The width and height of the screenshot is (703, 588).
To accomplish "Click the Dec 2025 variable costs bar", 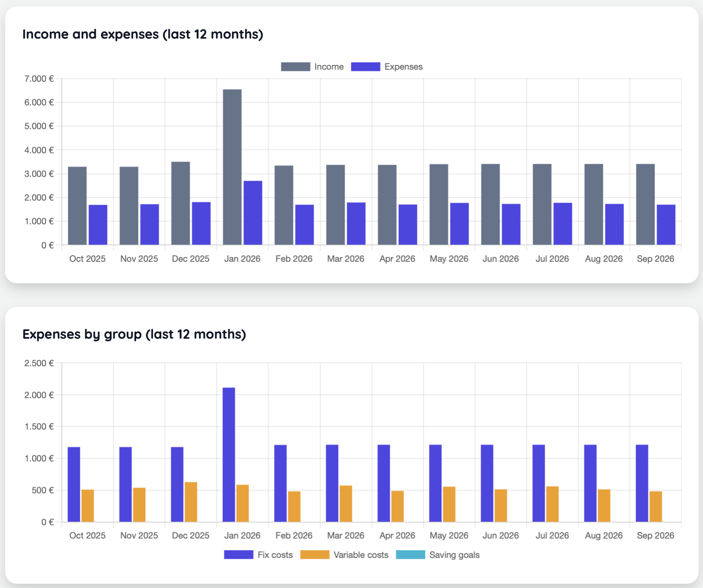I will pyautogui.click(x=191, y=502).
